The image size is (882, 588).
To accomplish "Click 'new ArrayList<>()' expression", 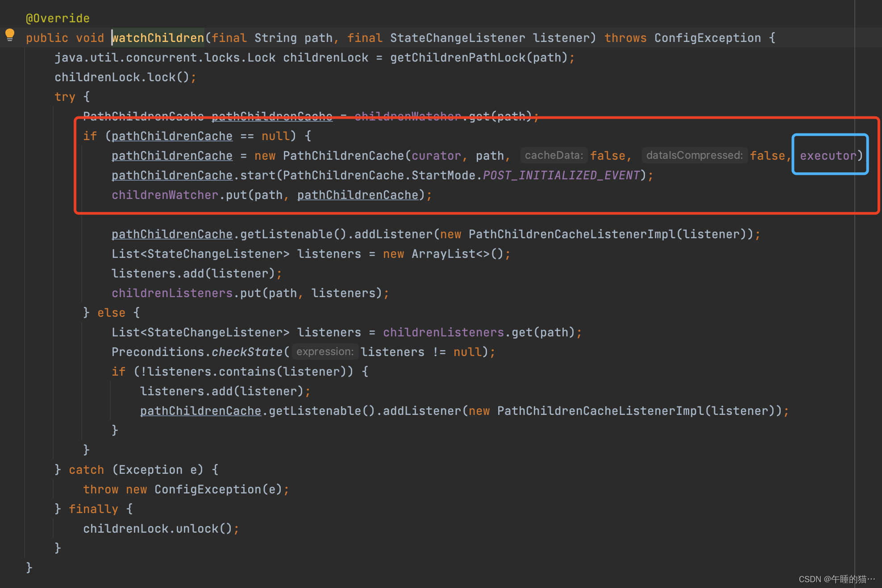I will click(x=443, y=254).
